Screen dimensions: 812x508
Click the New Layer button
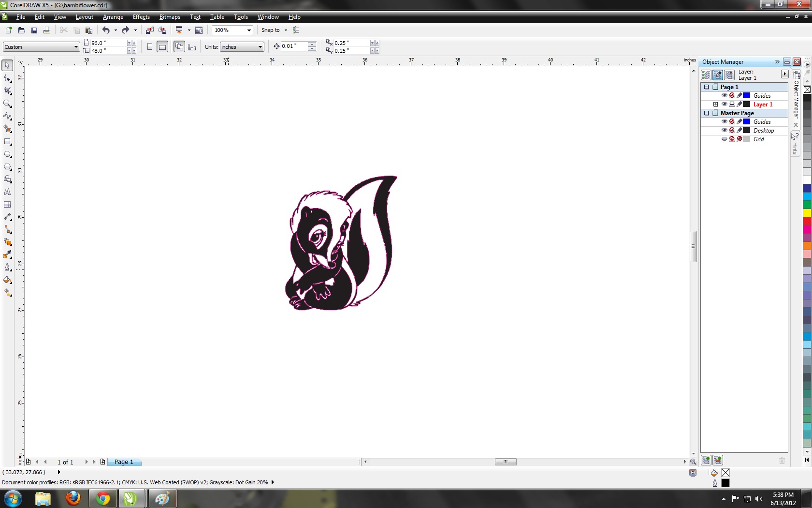pos(706,460)
